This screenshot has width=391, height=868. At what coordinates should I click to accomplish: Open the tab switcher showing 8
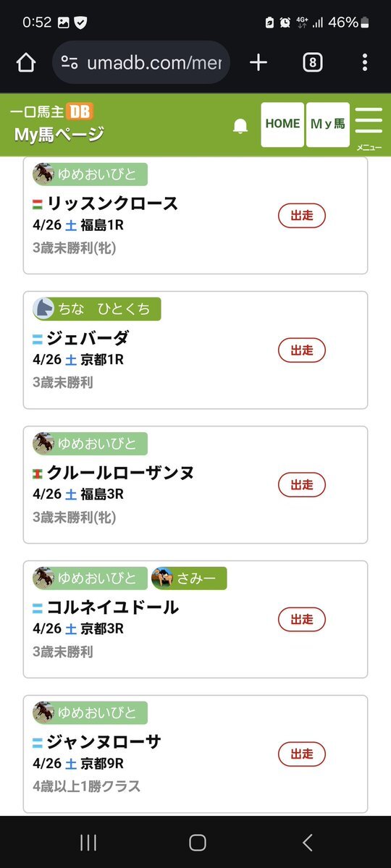pyautogui.click(x=312, y=62)
